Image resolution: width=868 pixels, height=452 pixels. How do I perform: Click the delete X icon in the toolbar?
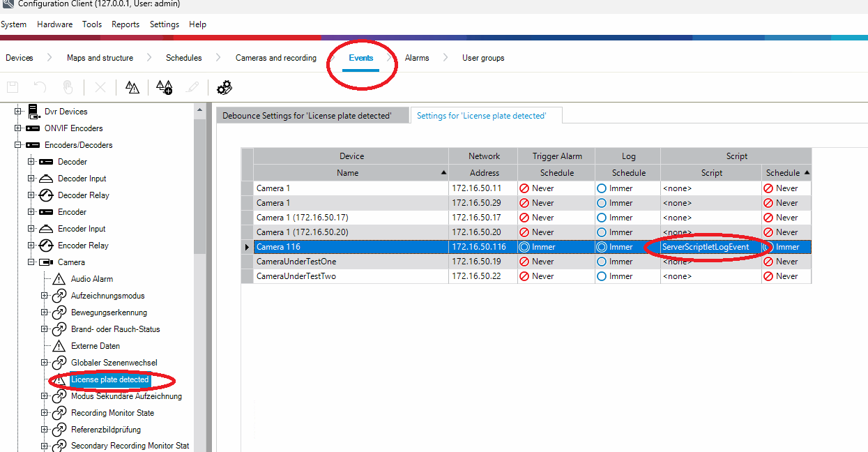click(100, 86)
